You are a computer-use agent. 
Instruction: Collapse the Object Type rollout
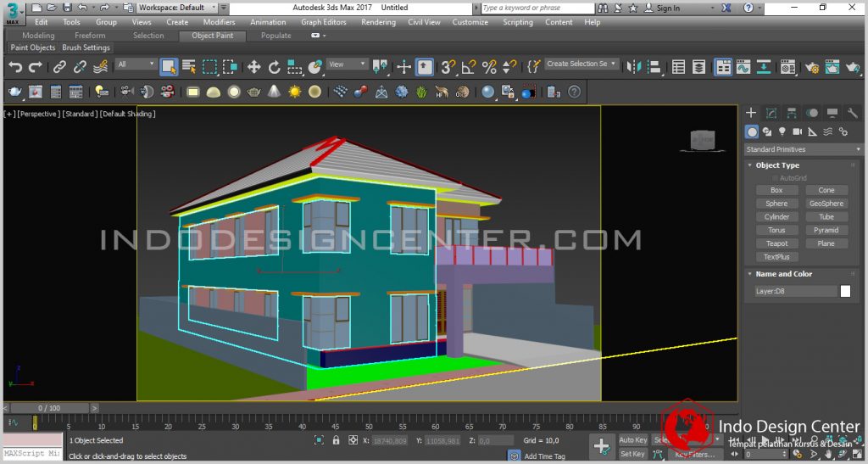tap(750, 165)
